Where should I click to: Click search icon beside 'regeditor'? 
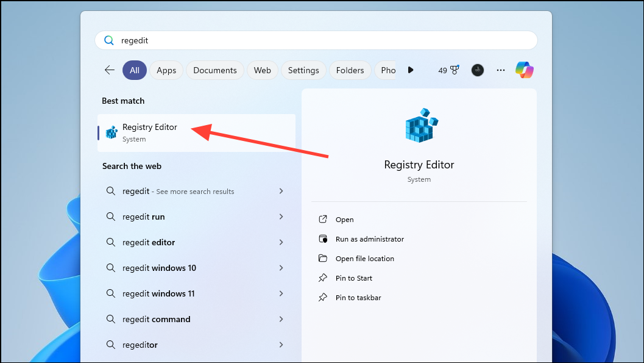point(111,345)
